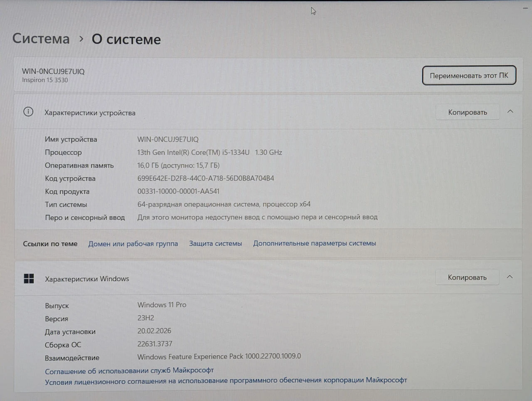Click the О системе page title
This screenshot has height=401, width=532.
point(126,39)
